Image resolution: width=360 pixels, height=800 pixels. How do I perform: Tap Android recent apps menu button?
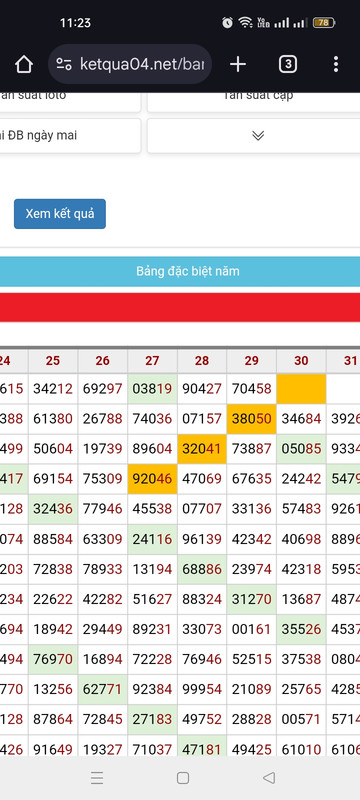pyautogui.click(x=97, y=778)
